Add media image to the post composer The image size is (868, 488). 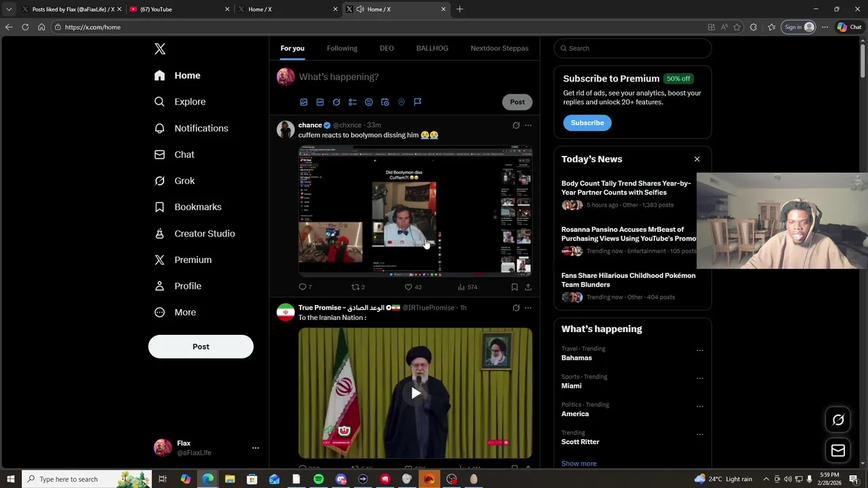pos(304,102)
